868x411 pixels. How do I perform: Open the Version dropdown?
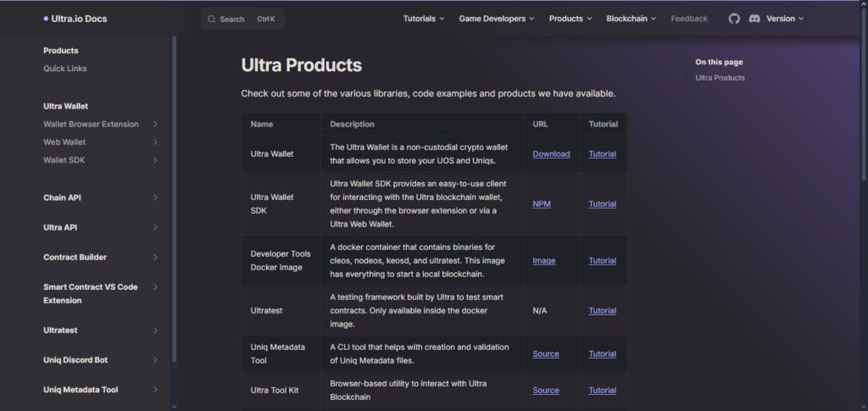point(784,19)
